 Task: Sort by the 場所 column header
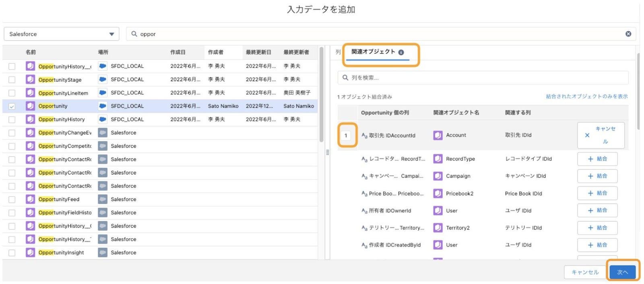pos(103,52)
